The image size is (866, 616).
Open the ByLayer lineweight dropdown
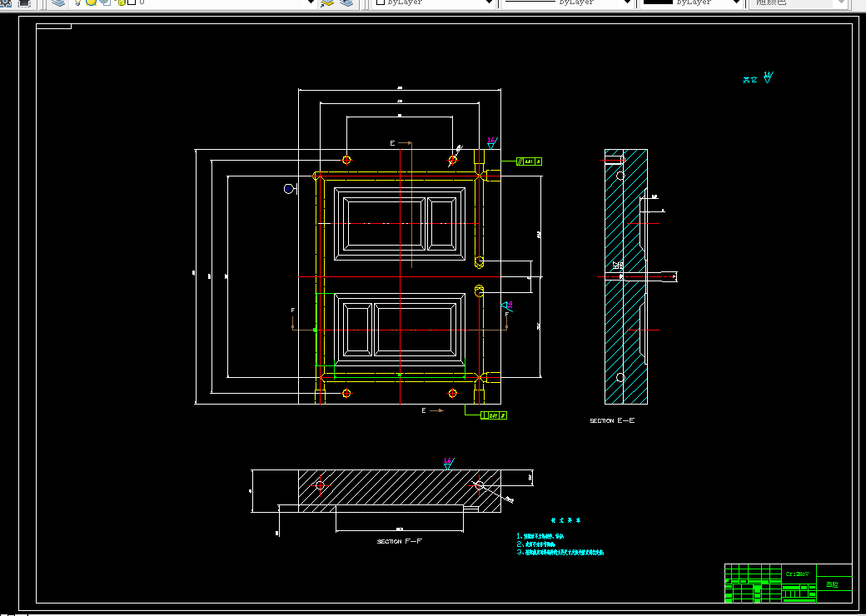pyautogui.click(x=690, y=2)
